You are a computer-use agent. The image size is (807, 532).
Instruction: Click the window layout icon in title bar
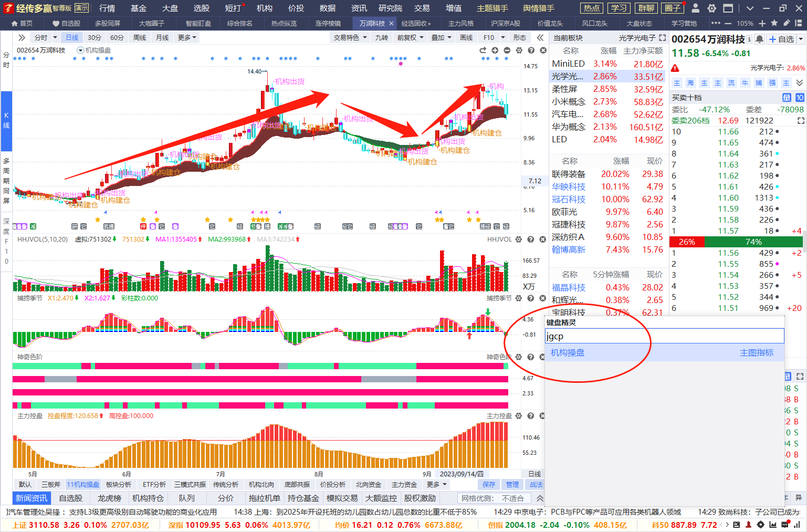tap(728, 8)
